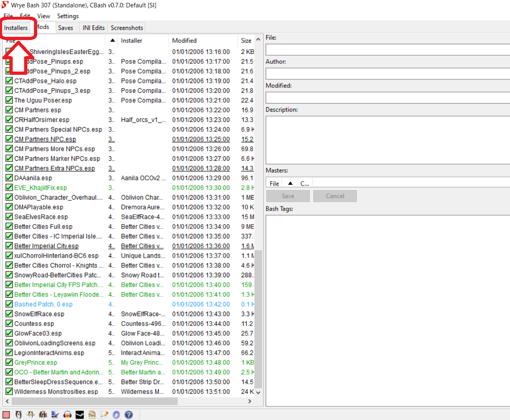
Task: Click the Save button
Action: tap(288, 196)
